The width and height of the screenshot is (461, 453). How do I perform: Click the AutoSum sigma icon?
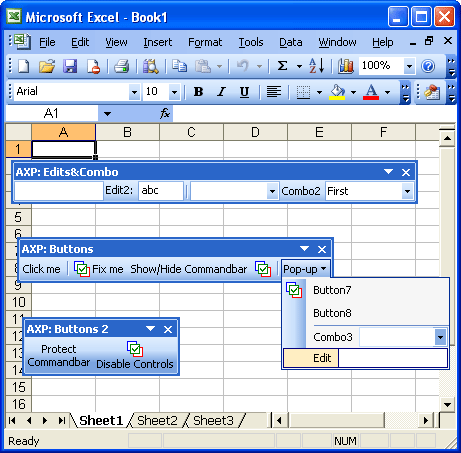click(x=282, y=66)
